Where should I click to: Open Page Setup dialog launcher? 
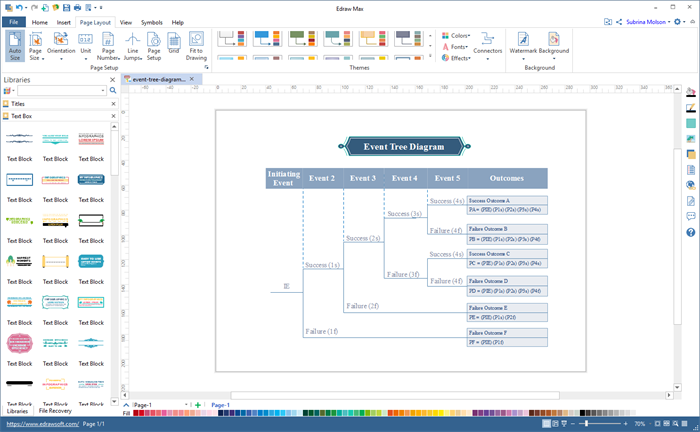[x=206, y=67]
